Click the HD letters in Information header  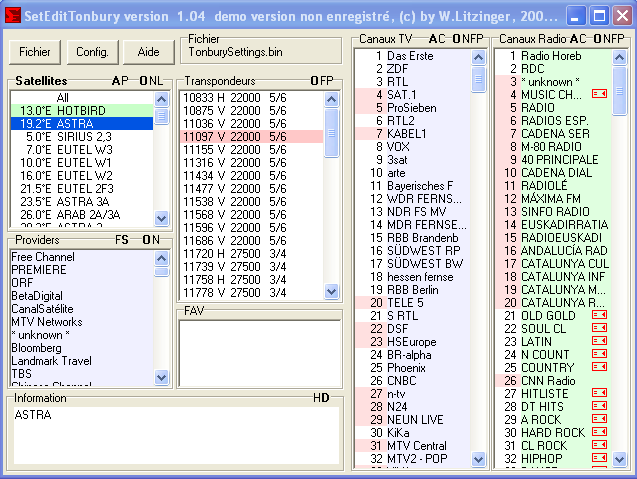[x=321, y=398]
